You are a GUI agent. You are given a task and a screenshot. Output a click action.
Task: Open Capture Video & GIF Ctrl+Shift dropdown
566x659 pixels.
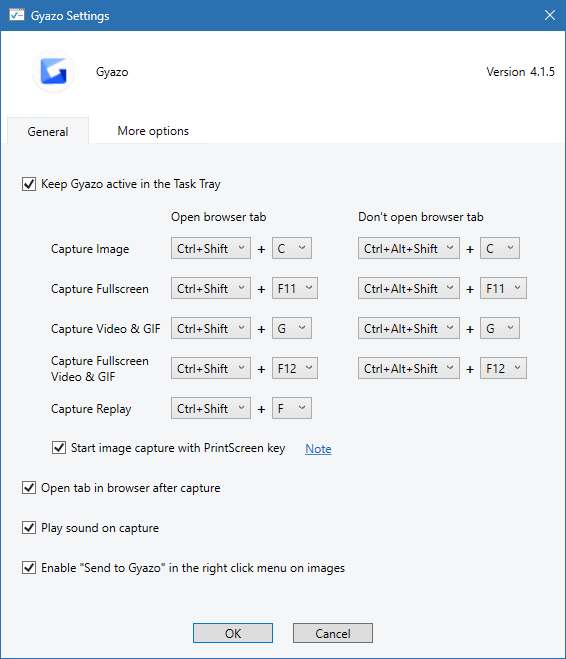(x=211, y=328)
